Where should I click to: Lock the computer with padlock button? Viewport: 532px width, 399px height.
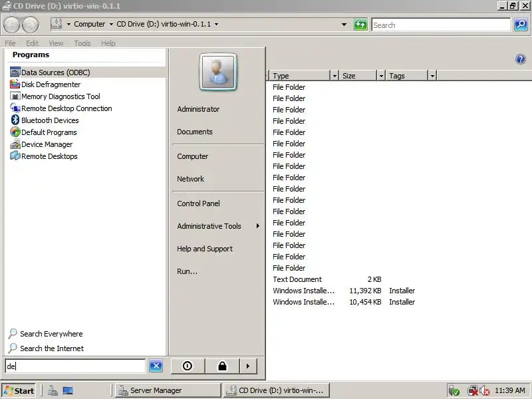click(222, 366)
